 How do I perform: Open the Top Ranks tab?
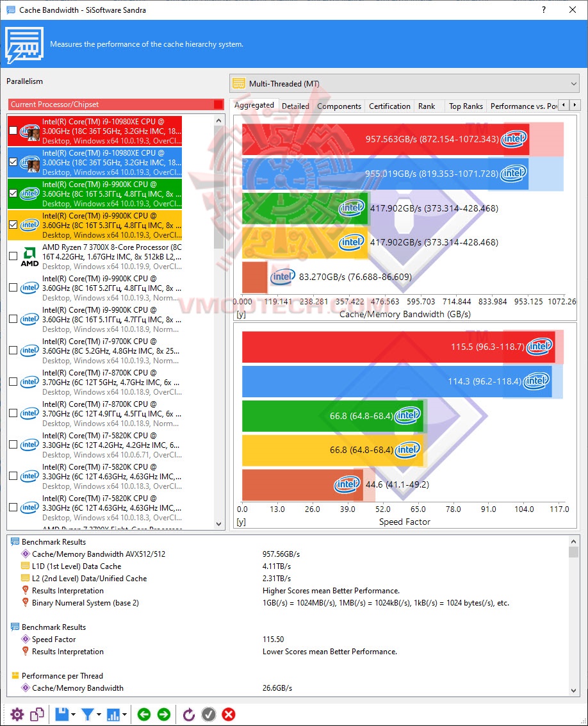466,106
